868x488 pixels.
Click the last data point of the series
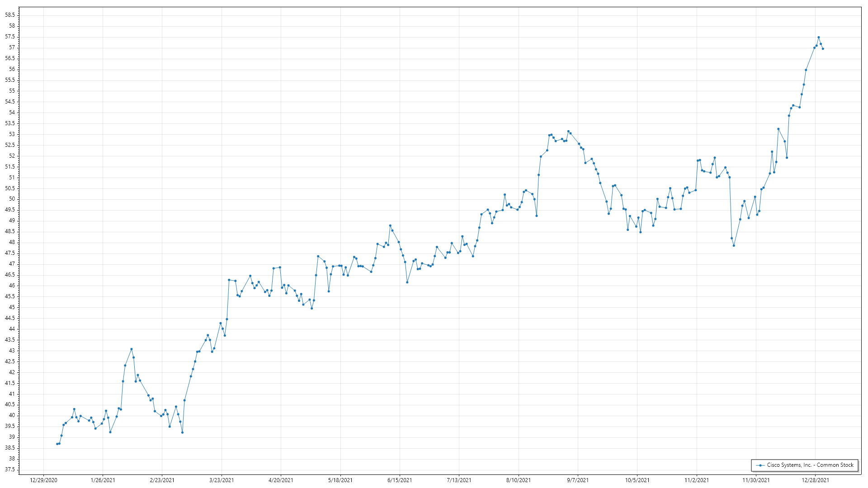823,49
